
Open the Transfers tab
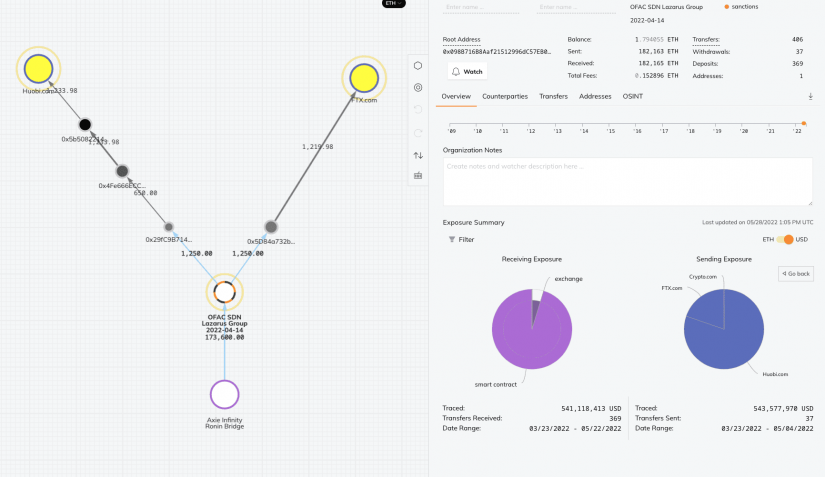(553, 96)
